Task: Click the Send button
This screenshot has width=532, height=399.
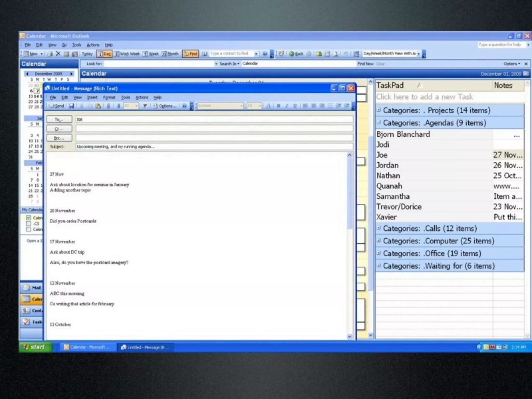Action: pos(57,106)
